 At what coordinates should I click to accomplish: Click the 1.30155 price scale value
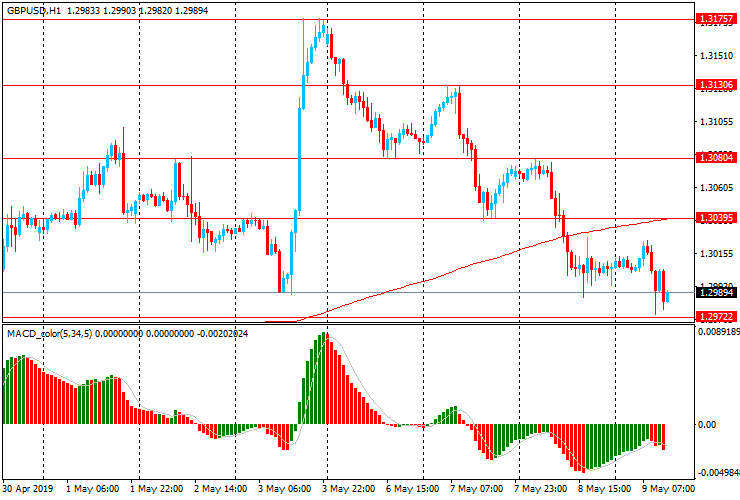point(716,254)
